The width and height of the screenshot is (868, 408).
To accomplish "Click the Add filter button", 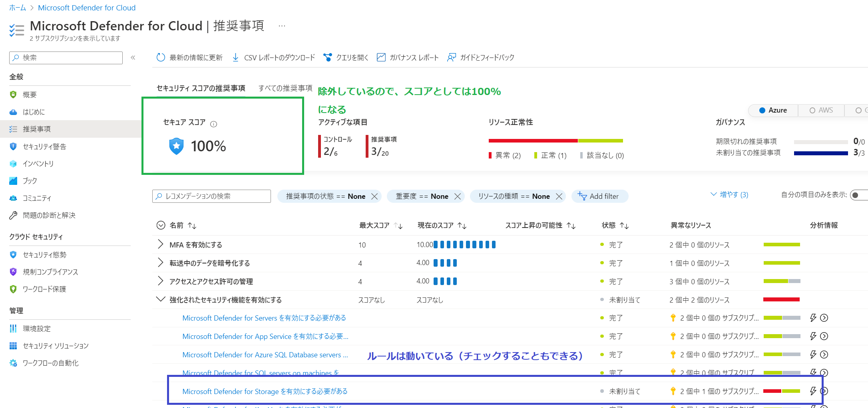I will [x=599, y=196].
